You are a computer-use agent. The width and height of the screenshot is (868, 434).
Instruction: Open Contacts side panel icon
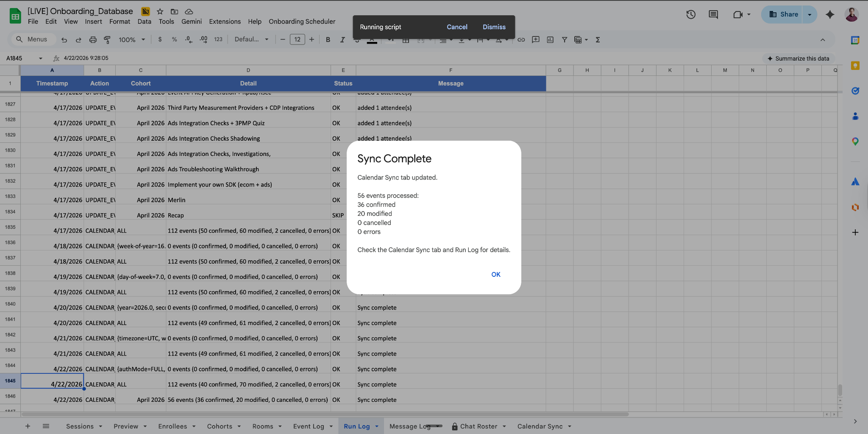pyautogui.click(x=855, y=116)
